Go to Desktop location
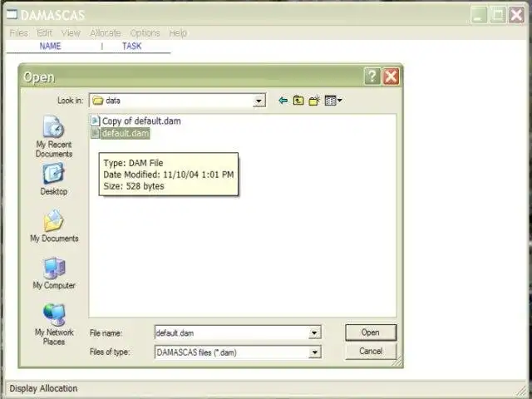This screenshot has width=532, height=399. click(x=53, y=180)
